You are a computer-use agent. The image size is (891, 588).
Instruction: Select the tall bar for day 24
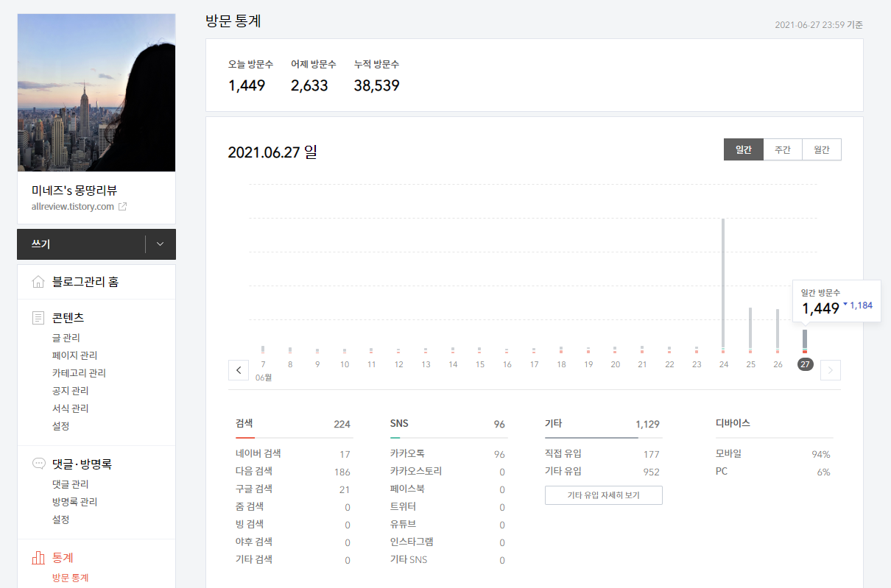click(723, 286)
